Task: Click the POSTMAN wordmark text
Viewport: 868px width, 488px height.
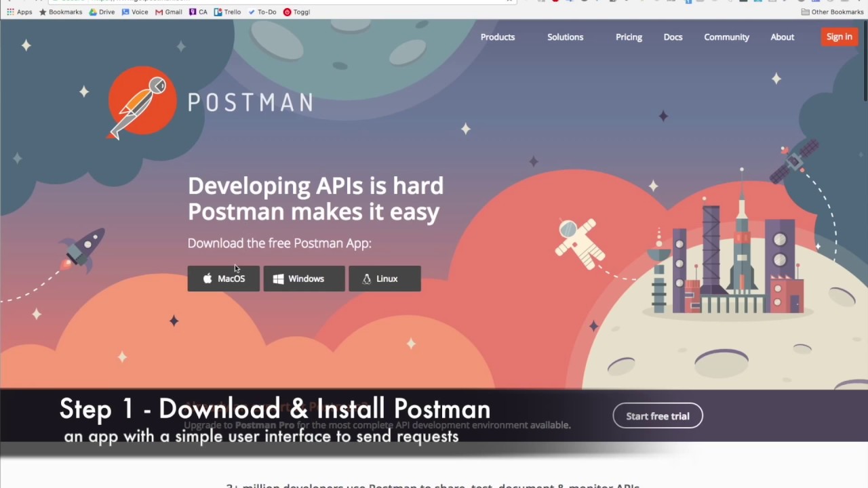Action: click(x=250, y=102)
